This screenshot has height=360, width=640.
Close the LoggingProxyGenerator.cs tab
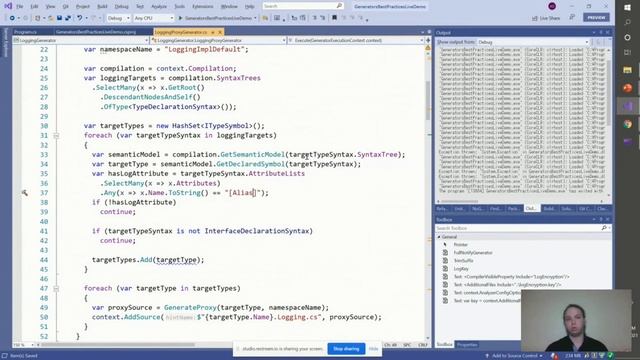coord(220,32)
